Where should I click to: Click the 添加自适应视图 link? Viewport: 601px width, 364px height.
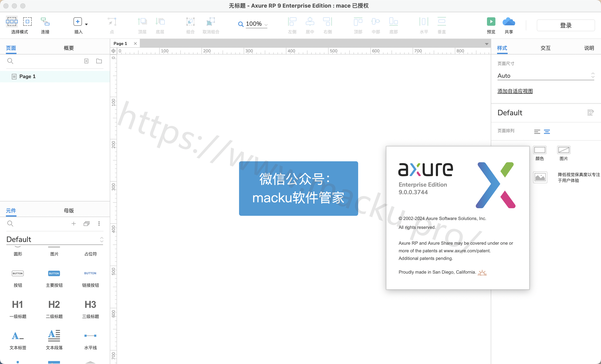pos(515,91)
